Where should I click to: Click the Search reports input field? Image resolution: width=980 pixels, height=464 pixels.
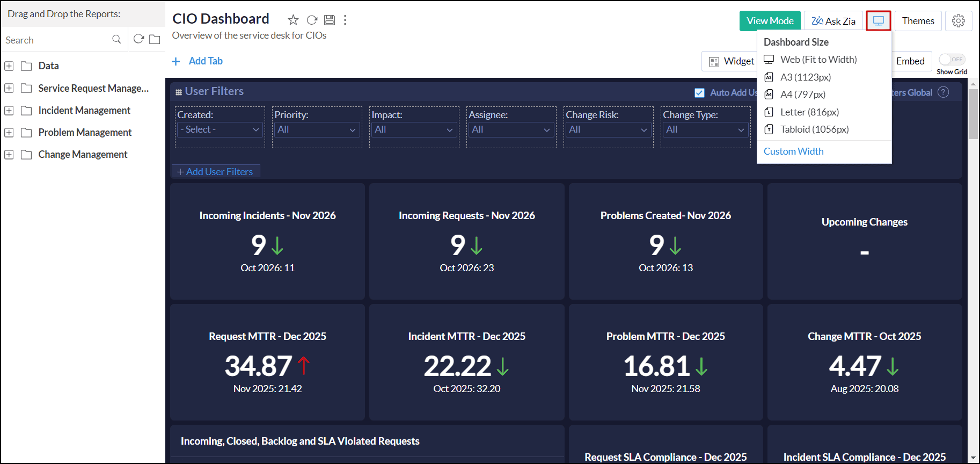[x=56, y=40]
